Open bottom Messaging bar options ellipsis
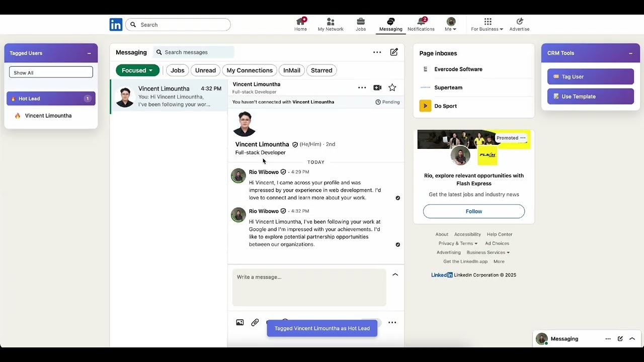The image size is (644, 362). point(608,339)
